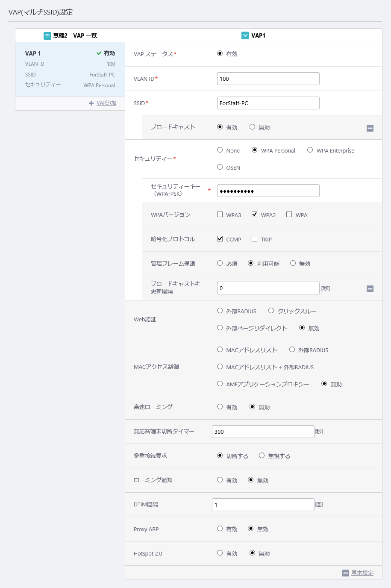Select 外部RADIUS under MACアクセス制御

292,350
